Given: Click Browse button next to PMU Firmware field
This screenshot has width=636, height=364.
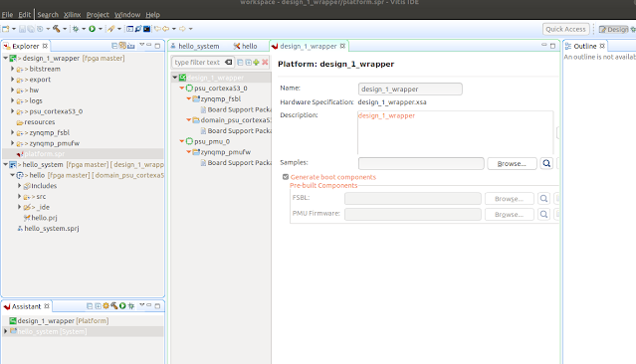Looking at the screenshot, I should coord(509,214).
